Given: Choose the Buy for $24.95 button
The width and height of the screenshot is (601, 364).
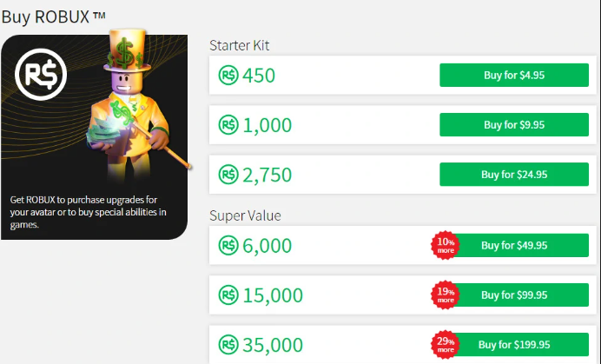Looking at the screenshot, I should tap(514, 175).
